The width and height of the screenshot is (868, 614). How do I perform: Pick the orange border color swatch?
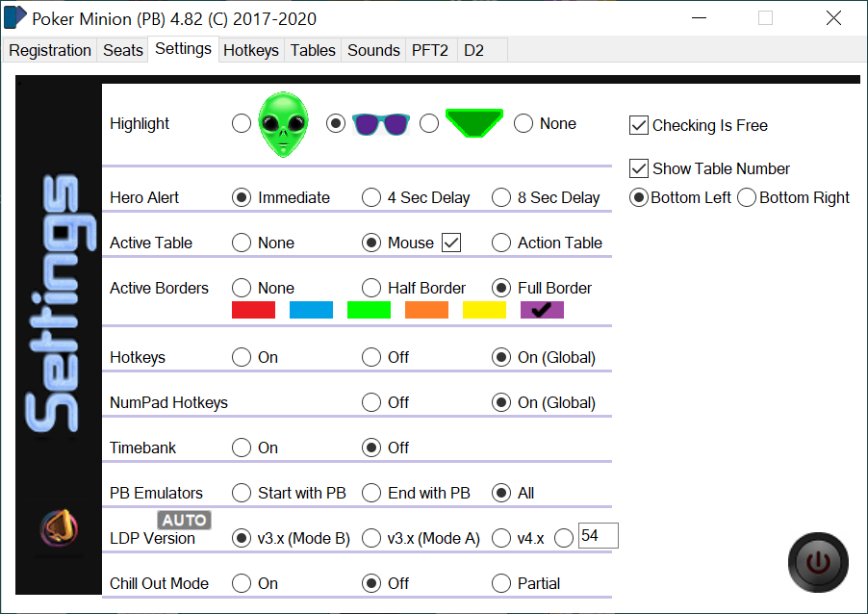(426, 310)
